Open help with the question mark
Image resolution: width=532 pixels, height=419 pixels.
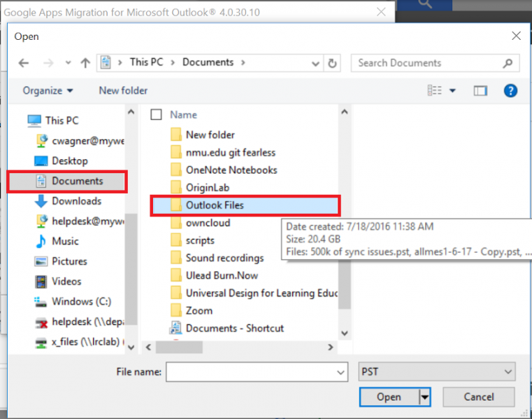[x=510, y=91]
